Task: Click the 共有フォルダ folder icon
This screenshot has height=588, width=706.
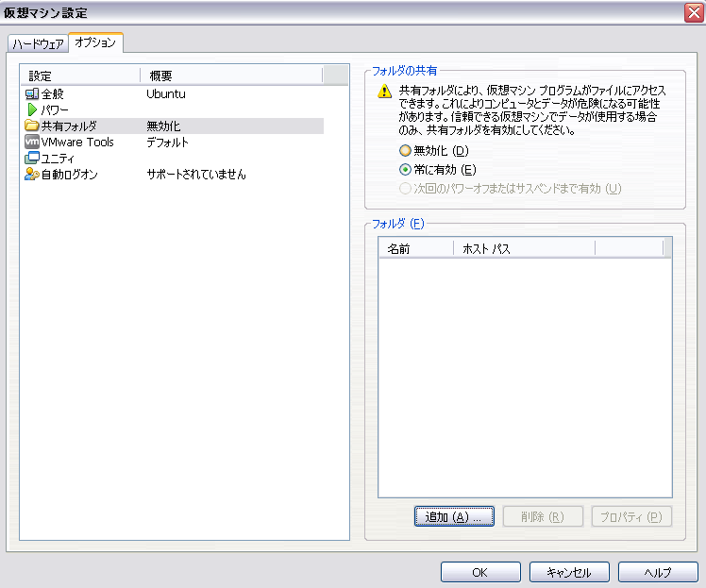Action: pyautogui.click(x=32, y=126)
